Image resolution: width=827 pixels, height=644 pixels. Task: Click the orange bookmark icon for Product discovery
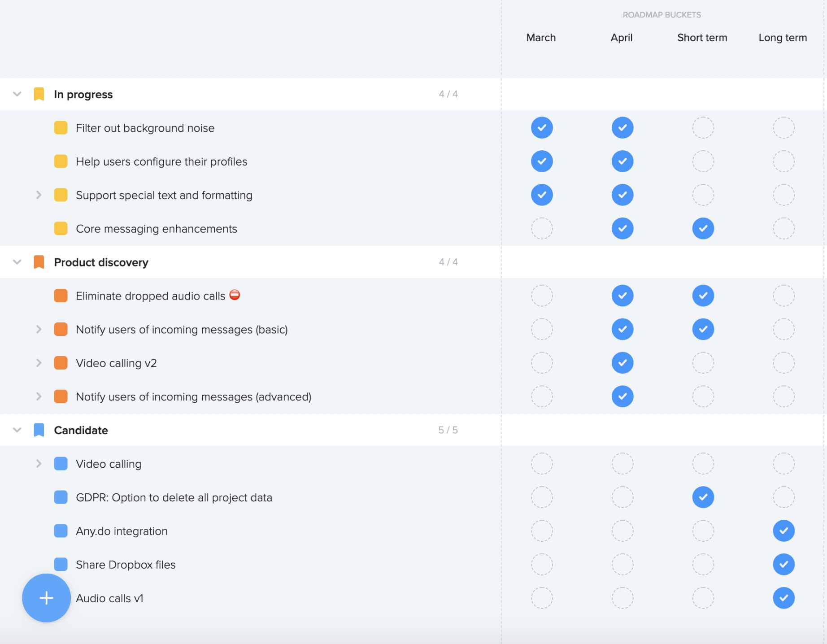click(39, 262)
